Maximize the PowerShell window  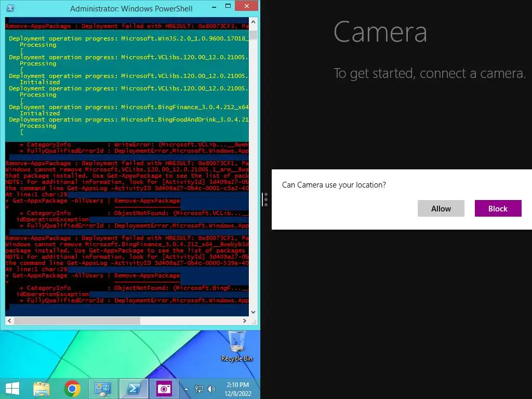tap(228, 6)
